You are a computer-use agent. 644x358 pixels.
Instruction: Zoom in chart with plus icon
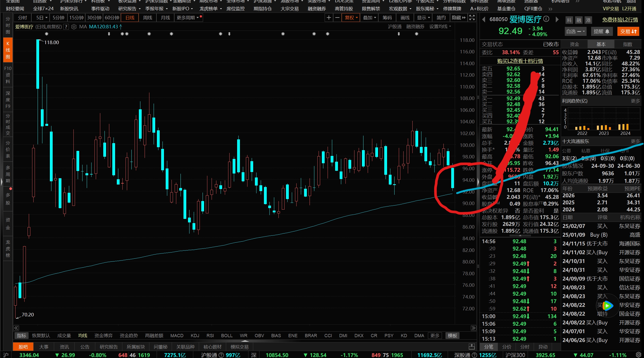coord(329,18)
